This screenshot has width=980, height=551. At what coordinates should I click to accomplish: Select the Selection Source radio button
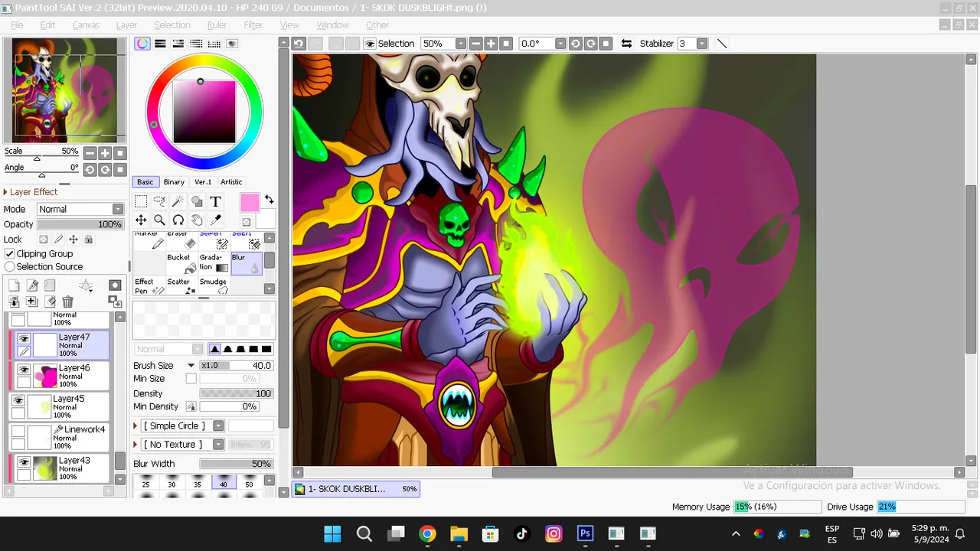[x=9, y=266]
